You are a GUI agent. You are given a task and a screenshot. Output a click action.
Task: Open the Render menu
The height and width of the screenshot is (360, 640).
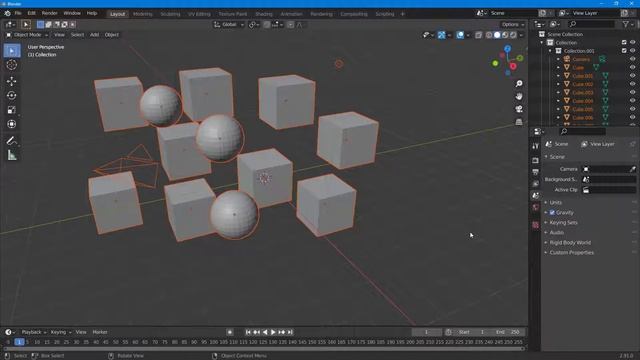[49, 13]
